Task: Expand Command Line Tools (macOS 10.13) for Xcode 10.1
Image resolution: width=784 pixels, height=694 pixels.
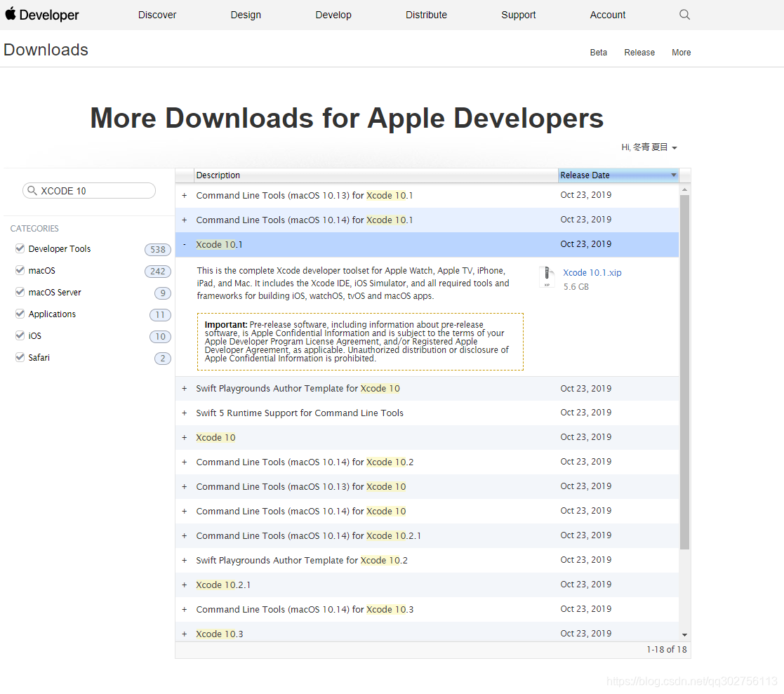Action: point(185,196)
